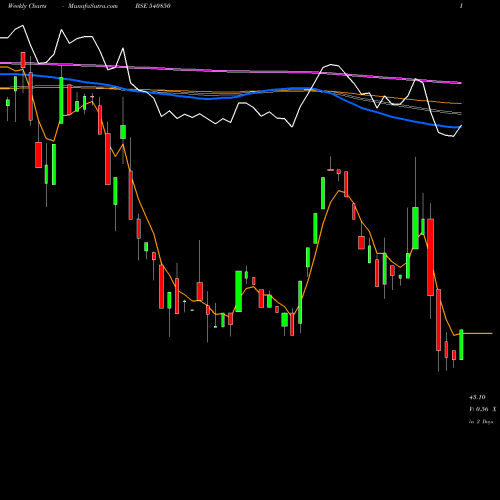Screen dimensions: 500x500
Task: Click the "in 2 Days" text
Action: 481,422
